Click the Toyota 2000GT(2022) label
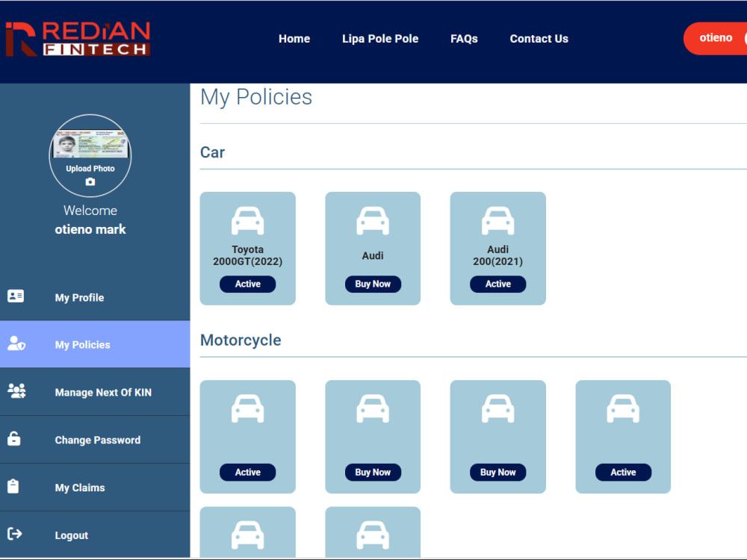Image resolution: width=747 pixels, height=560 pixels. 248,255
